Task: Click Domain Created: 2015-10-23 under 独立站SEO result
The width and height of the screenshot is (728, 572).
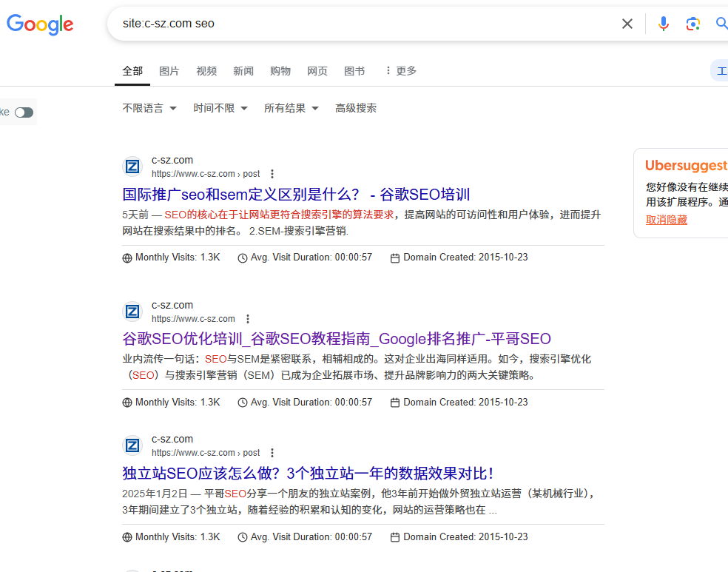Action: coord(465,536)
